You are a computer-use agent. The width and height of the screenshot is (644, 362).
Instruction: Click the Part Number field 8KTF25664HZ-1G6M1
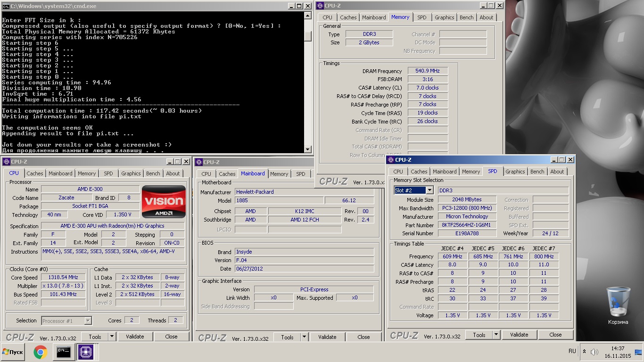pos(467,225)
